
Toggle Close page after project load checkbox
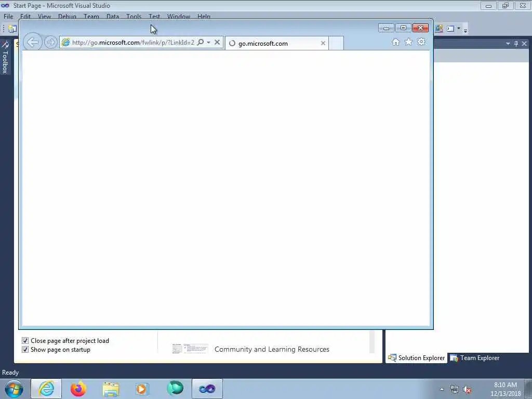(x=25, y=340)
